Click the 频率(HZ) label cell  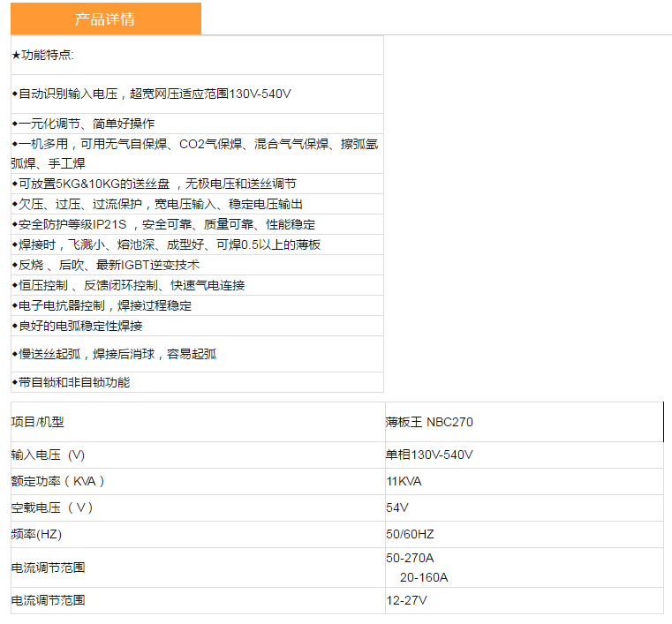[198, 535]
